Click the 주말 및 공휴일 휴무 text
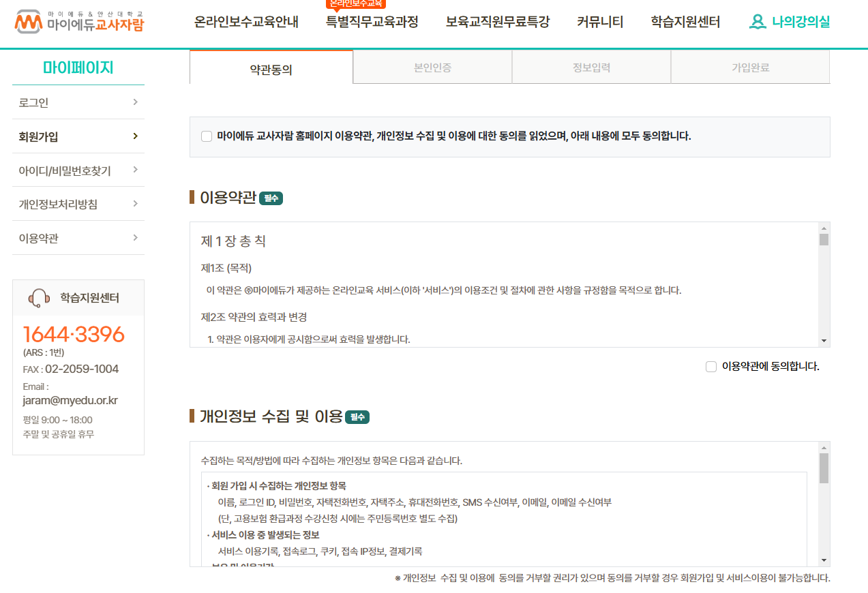The width and height of the screenshot is (868, 593). 59,434
